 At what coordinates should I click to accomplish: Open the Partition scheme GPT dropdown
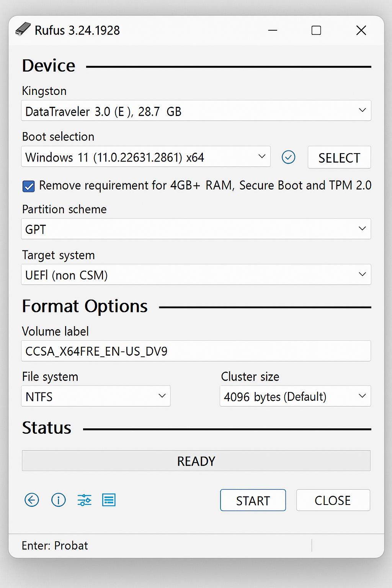pyautogui.click(x=196, y=229)
